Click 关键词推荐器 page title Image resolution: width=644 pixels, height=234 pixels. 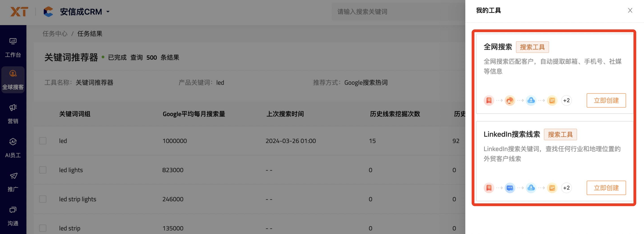coord(71,57)
